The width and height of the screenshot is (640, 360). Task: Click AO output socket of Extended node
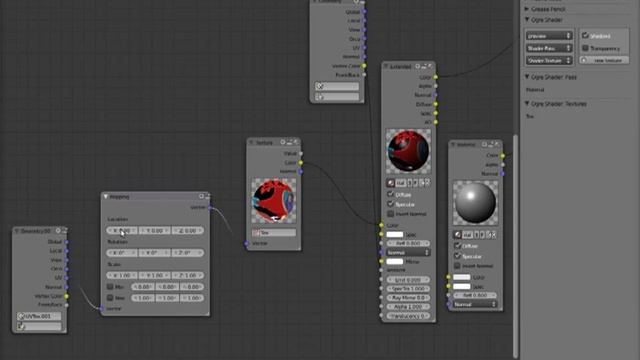pyautogui.click(x=436, y=122)
